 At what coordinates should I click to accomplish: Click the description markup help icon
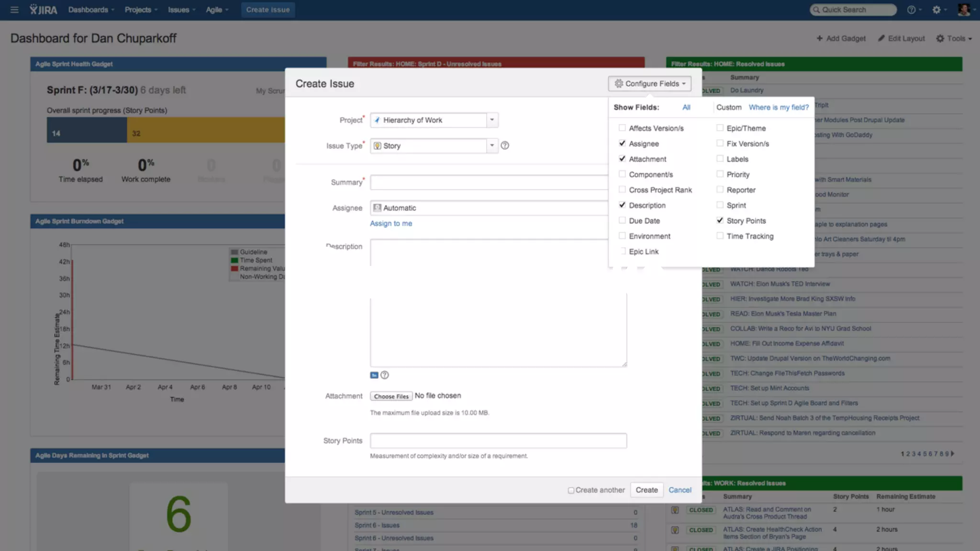(385, 375)
